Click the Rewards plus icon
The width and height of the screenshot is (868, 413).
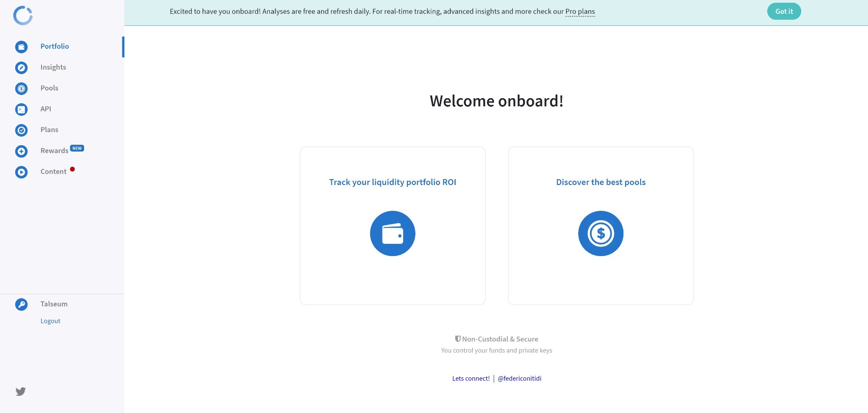coord(21,151)
